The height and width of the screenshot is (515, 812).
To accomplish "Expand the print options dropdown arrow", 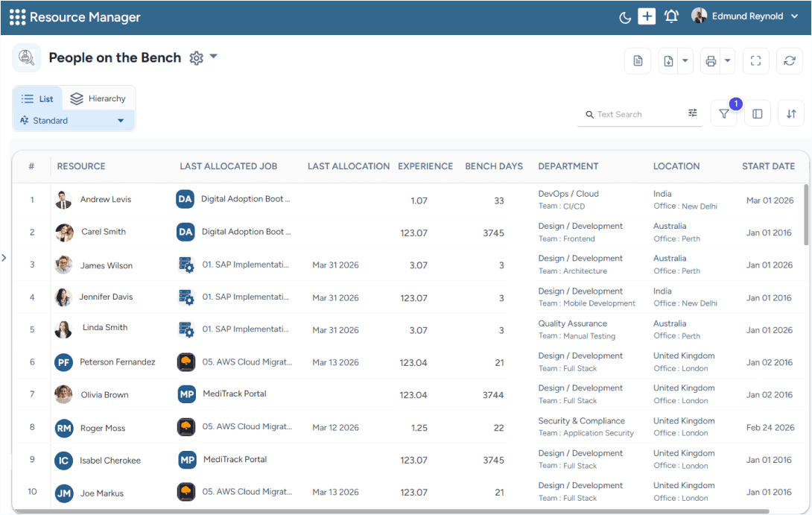I will pyautogui.click(x=728, y=61).
